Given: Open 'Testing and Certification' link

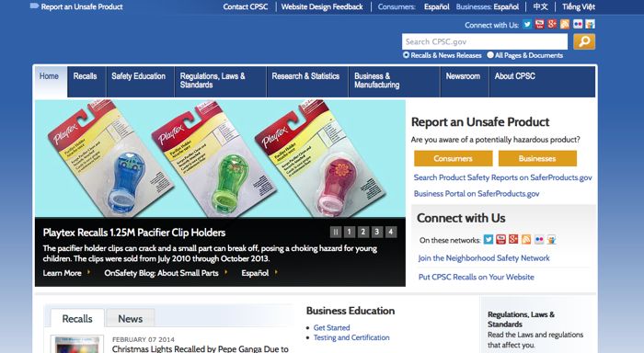Looking at the screenshot, I should tap(351, 337).
